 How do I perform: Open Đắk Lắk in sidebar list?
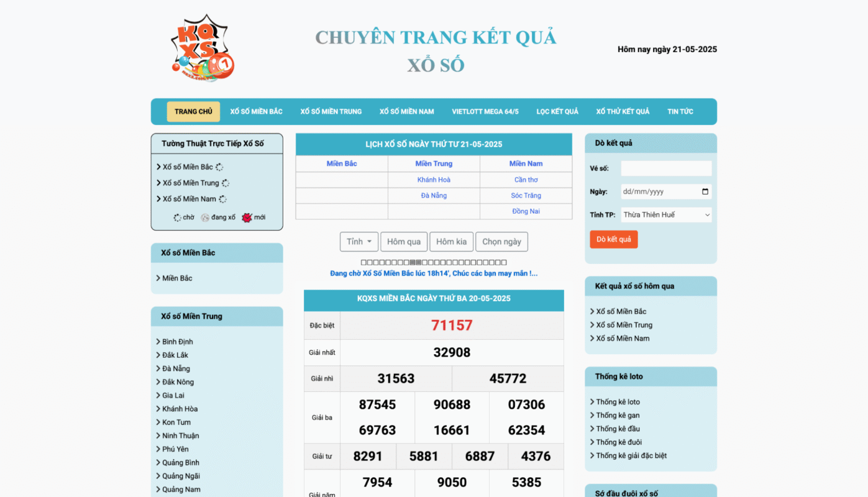point(175,355)
